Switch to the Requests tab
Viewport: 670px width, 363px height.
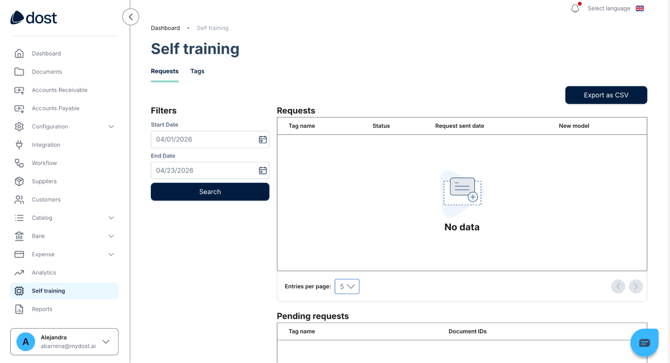click(x=165, y=71)
